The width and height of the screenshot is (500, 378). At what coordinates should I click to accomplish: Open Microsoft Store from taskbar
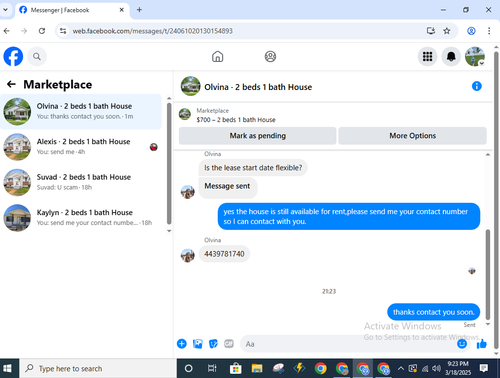point(236,369)
